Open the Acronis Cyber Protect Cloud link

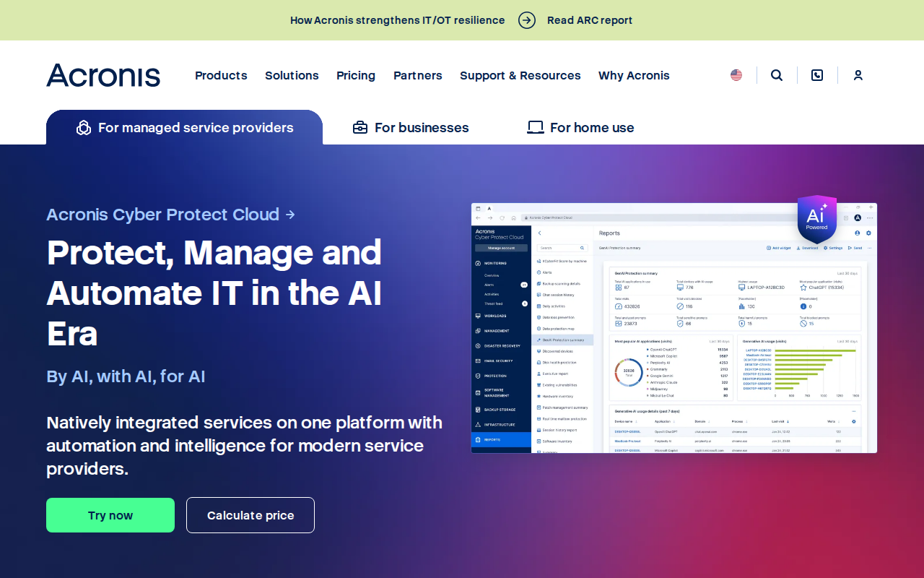coord(171,215)
